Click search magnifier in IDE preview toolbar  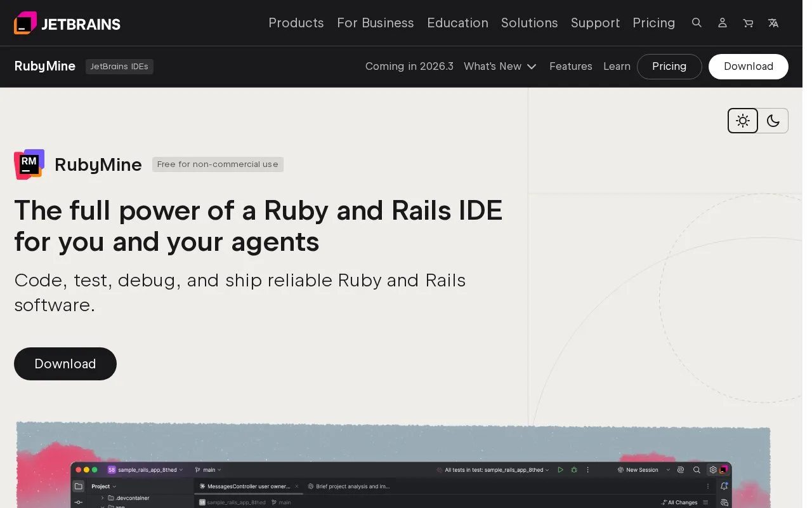(697, 470)
